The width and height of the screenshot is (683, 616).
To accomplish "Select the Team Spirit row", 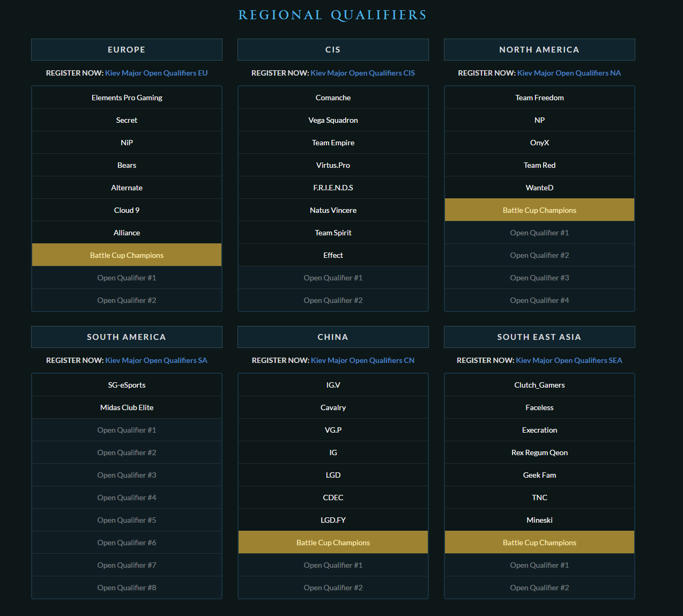I will (x=333, y=233).
